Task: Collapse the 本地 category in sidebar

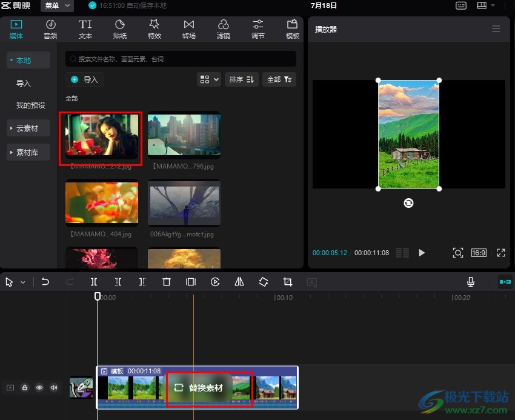Action: point(28,60)
